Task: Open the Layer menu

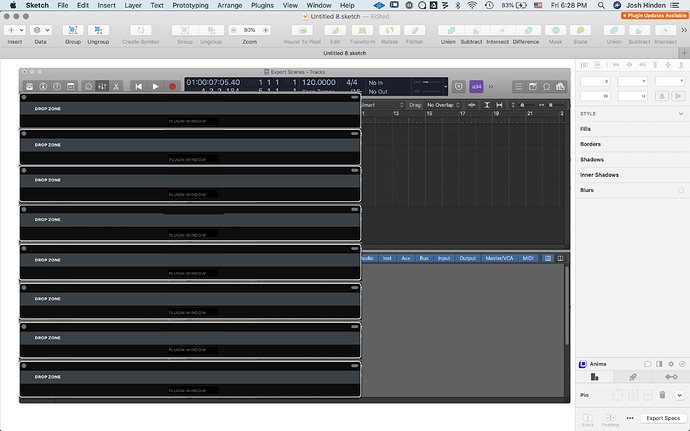Action: [132, 5]
